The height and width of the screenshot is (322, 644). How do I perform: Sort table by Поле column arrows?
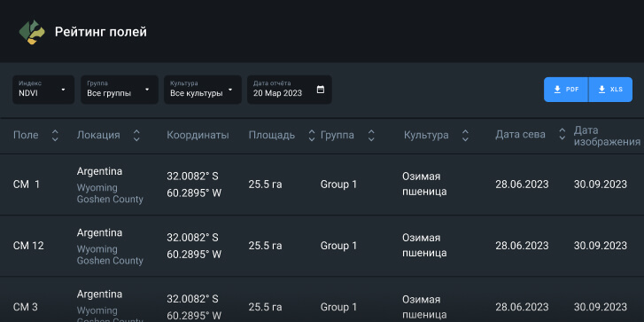point(55,136)
